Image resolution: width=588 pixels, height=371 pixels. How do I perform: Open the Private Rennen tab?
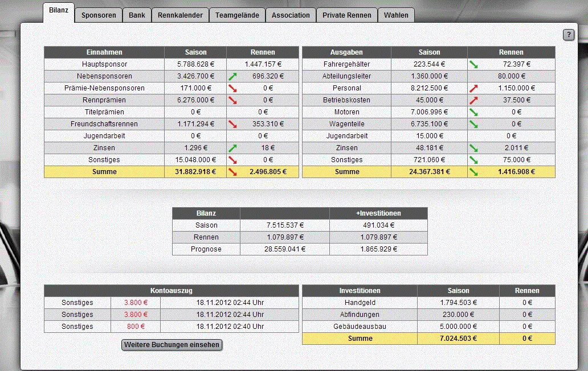[346, 15]
